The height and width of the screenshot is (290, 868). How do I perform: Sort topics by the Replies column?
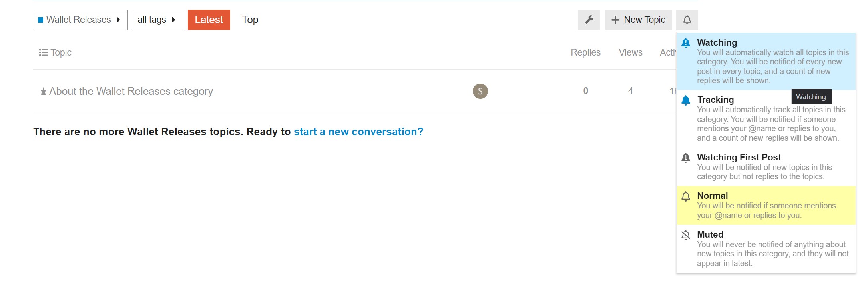point(585,52)
